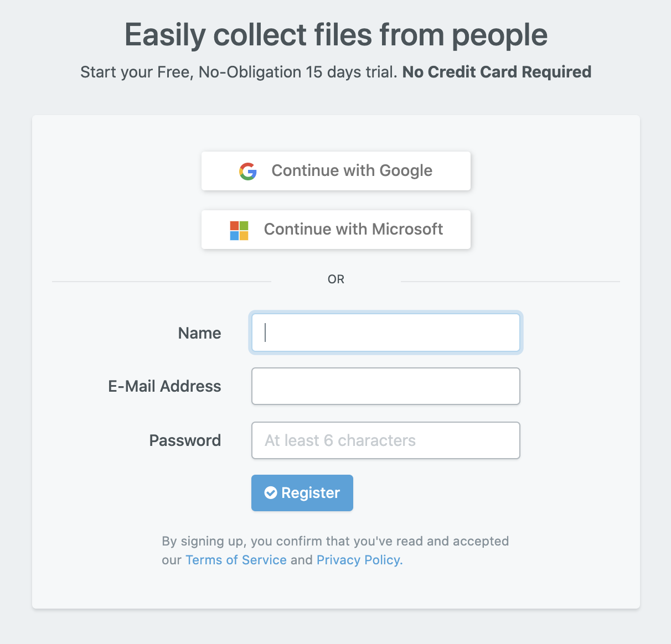Click the bold No Credit Card Required text
Image resolution: width=671 pixels, height=644 pixels.
[x=497, y=72]
